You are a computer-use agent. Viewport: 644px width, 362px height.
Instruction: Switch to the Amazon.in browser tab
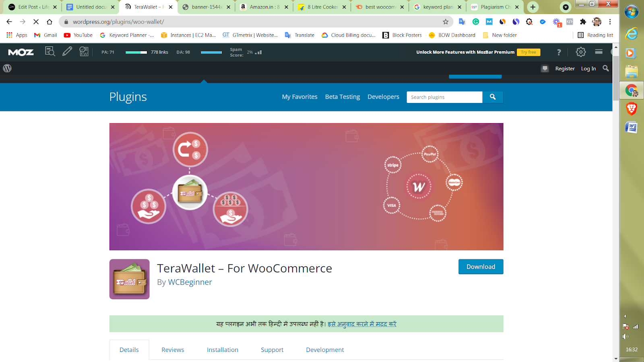click(x=264, y=7)
